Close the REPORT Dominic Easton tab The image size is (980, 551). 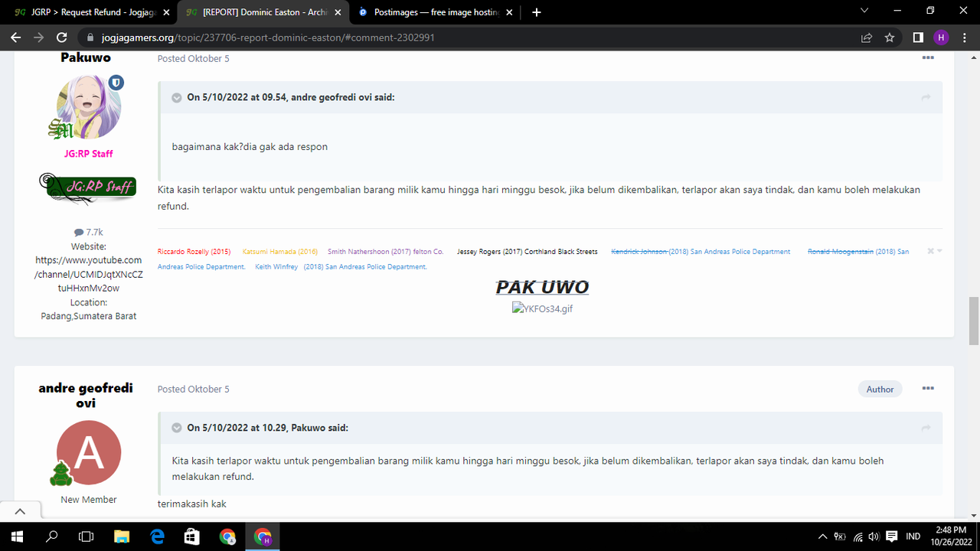tap(338, 12)
